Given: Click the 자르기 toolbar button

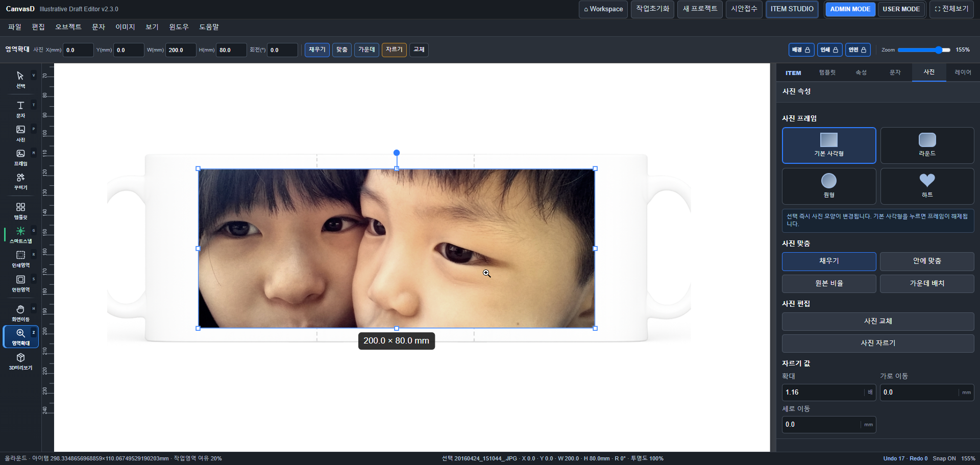Looking at the screenshot, I should [394, 50].
